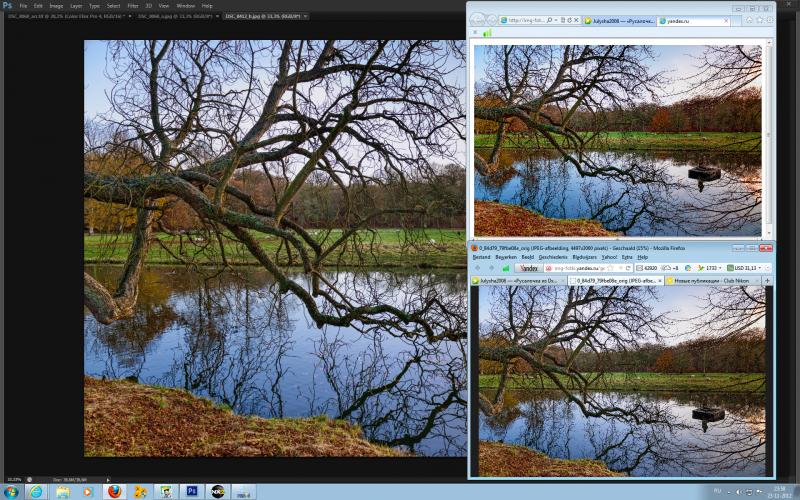Screen dimensions: 800x500
Task: Open Photoshop's Window menu
Action: coord(186,6)
